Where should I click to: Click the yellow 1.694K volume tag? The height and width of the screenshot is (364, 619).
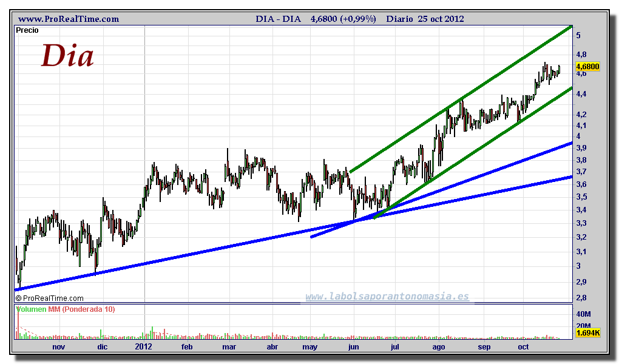[x=587, y=332]
